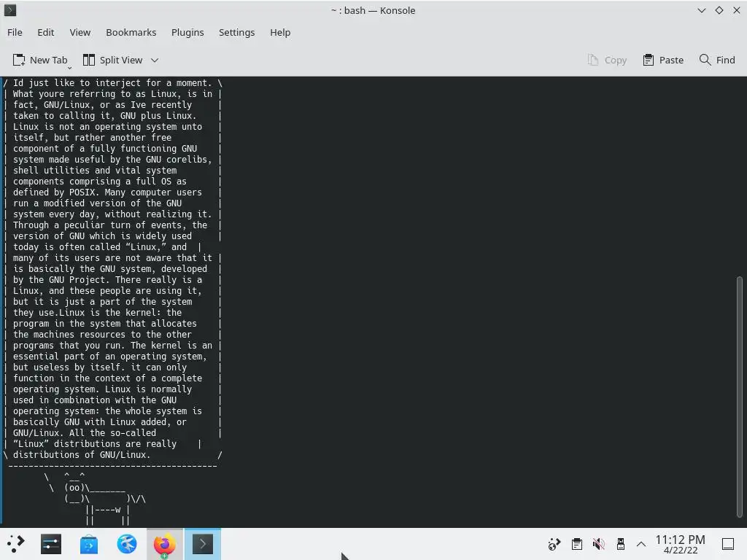
Task: Close the Konsole window
Action: 737,10
